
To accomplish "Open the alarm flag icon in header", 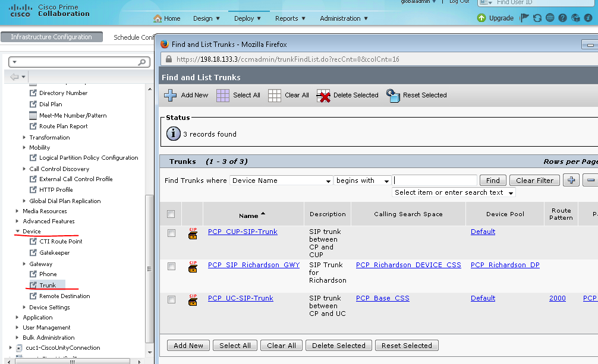I will (x=524, y=18).
